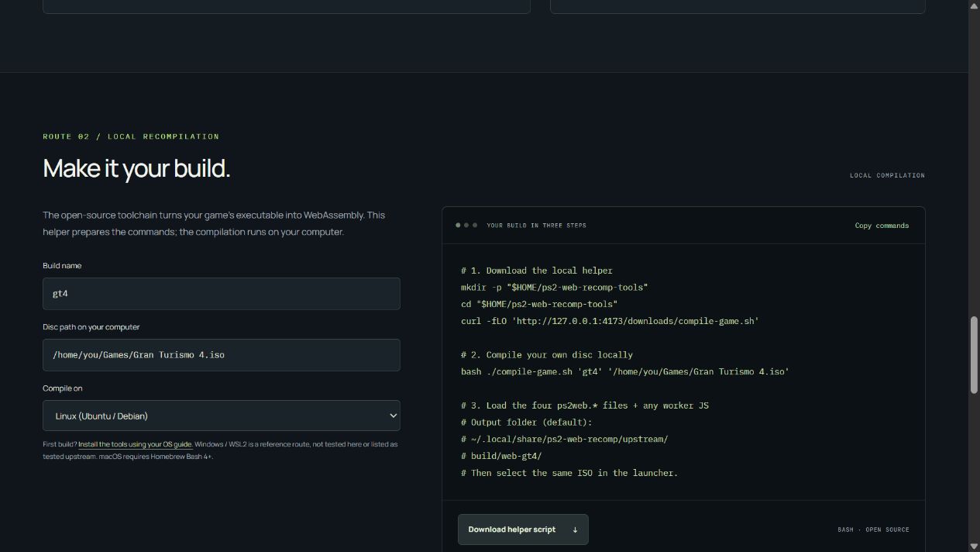This screenshot has width=980, height=552.
Task: Click the curl -fLO download command line
Action: (x=610, y=321)
